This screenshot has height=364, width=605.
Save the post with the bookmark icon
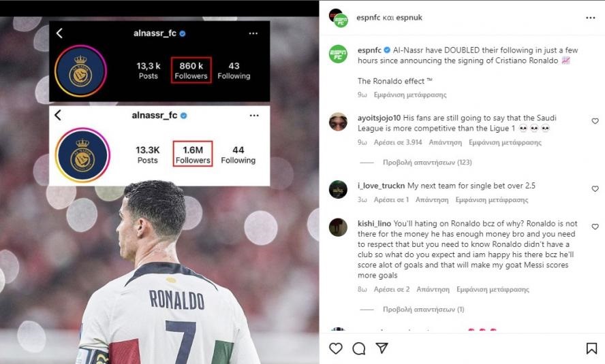591,348
